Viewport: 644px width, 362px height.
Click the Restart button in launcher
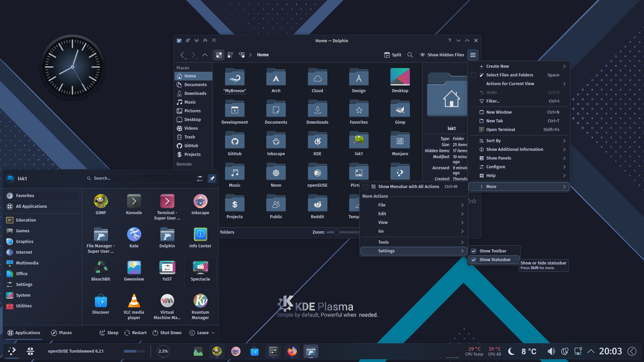(136, 333)
